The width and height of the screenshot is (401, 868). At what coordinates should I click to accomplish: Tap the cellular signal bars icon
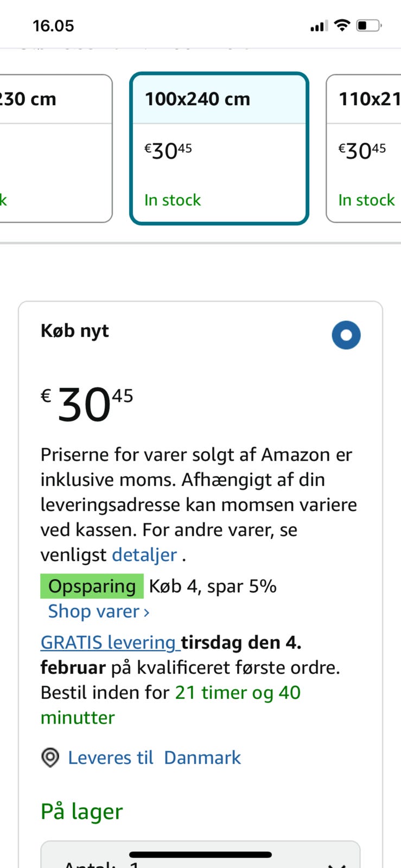click(318, 26)
